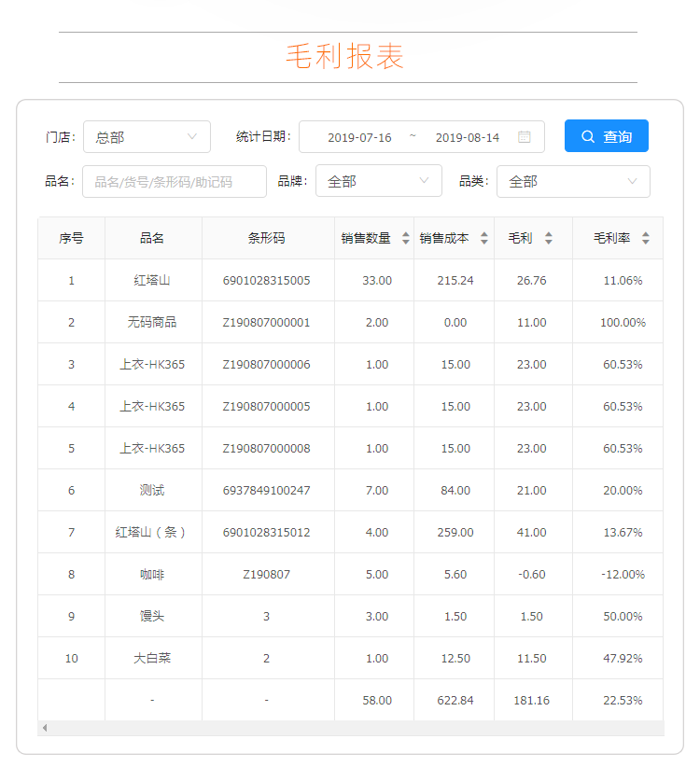Screen dimensions: 700x781
Task: Click barcode Z190807
Action: tap(267, 574)
